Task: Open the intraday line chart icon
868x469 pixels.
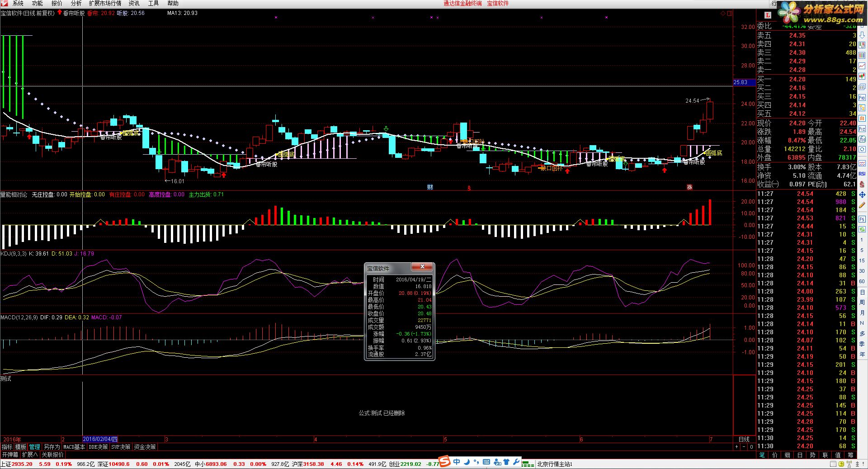Action: click(862, 65)
